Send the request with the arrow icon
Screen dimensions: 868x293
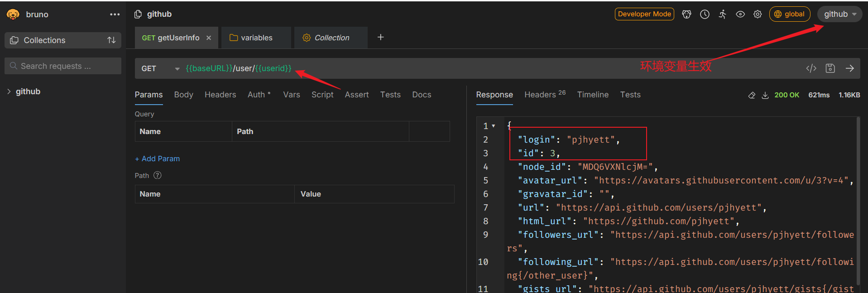coord(849,68)
